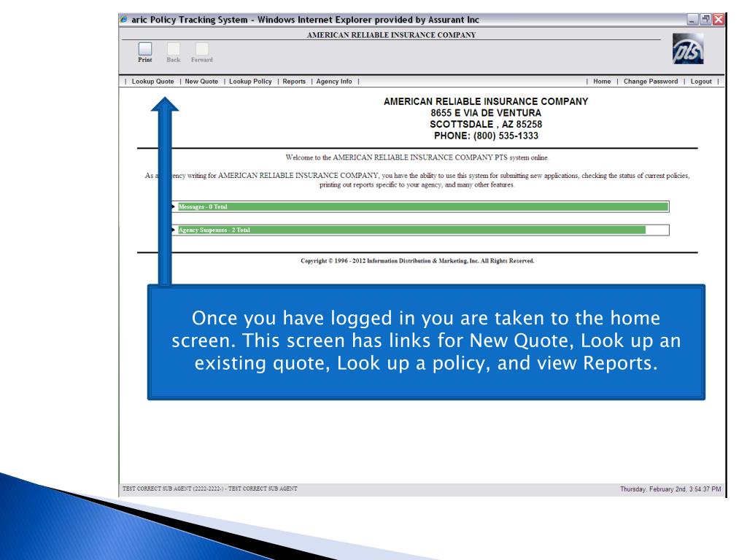Click the status bar date and time

(x=670, y=489)
